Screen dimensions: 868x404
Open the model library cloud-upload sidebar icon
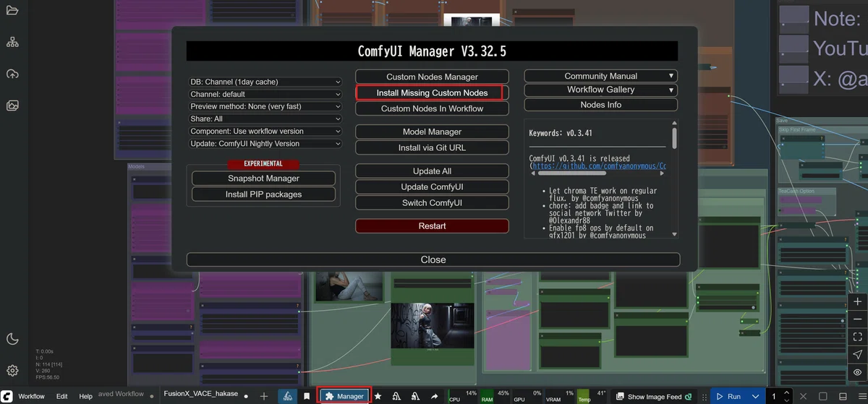pyautogui.click(x=12, y=74)
